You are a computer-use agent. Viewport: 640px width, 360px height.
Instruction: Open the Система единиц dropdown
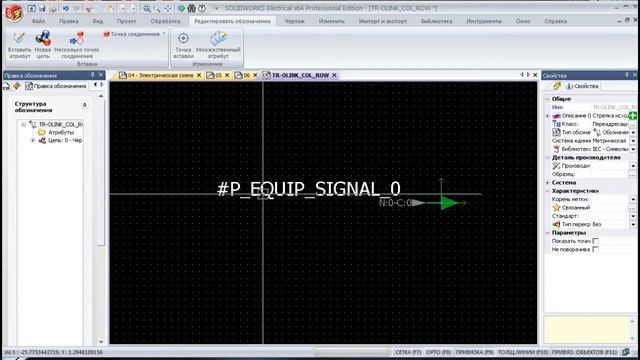pyautogui.click(x=633, y=141)
